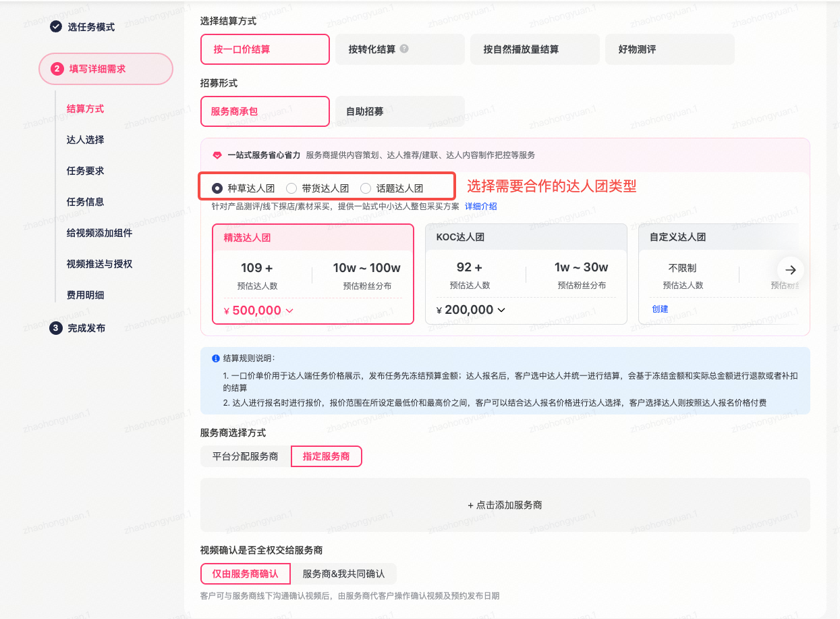Choose 自助招募 recruitment form
The image size is (840, 619).
click(x=365, y=111)
